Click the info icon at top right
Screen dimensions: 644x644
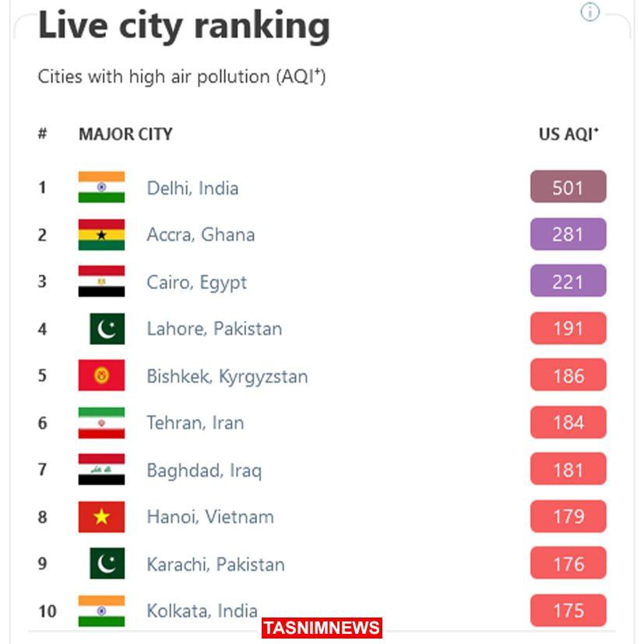(590, 12)
